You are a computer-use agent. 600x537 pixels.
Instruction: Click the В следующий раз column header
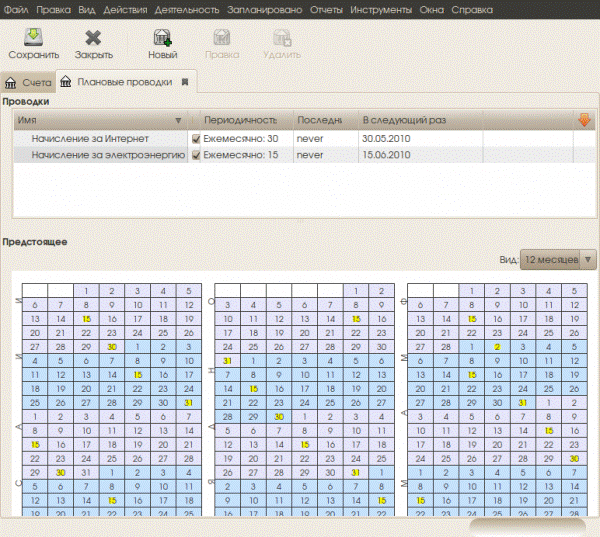[x=404, y=120]
